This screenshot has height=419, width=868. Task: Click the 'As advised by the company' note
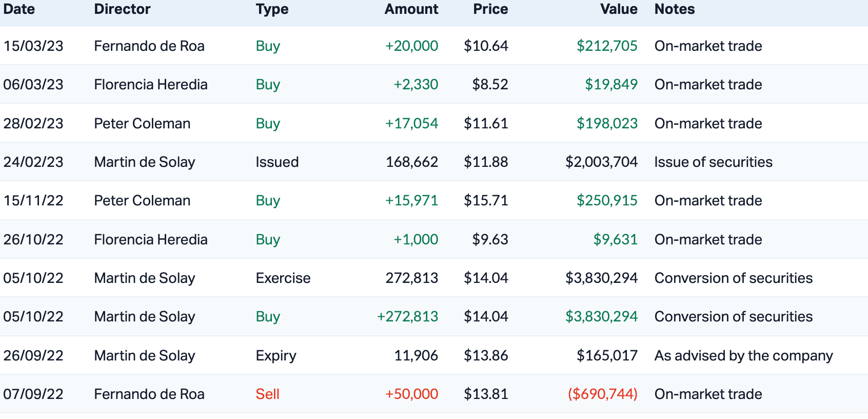[x=743, y=356]
